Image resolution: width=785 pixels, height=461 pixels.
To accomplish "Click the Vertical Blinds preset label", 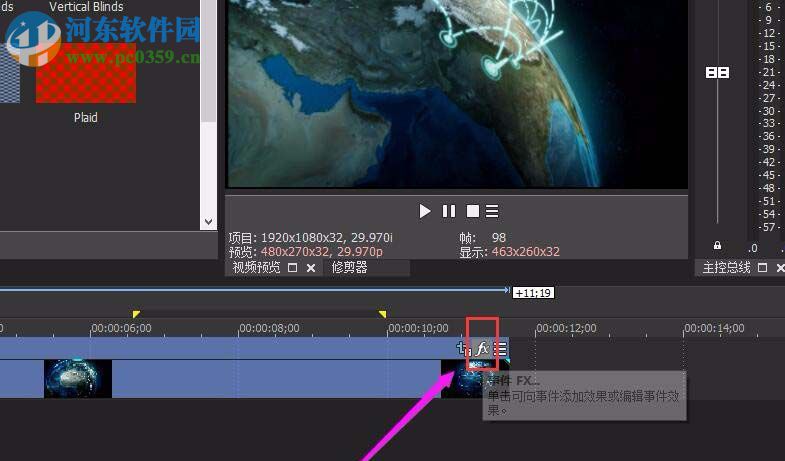I will coord(86,7).
